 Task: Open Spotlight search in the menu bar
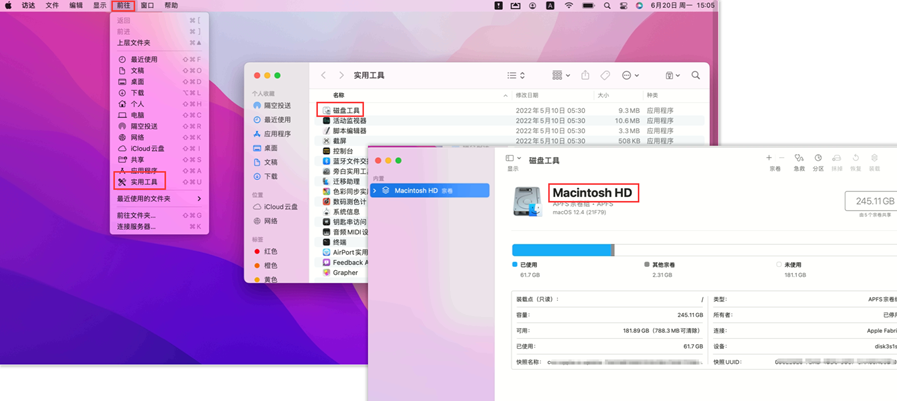[x=607, y=6]
